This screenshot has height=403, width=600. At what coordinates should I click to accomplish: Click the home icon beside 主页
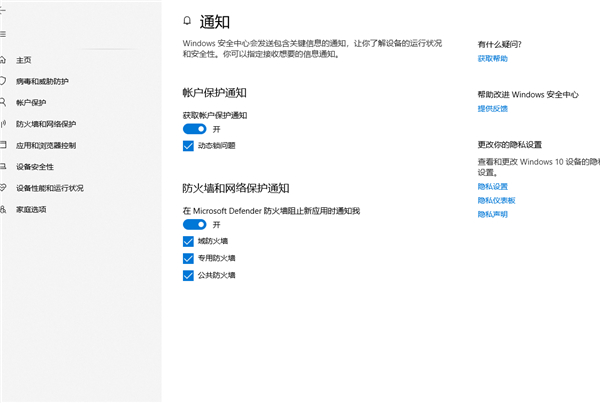pos(3,59)
